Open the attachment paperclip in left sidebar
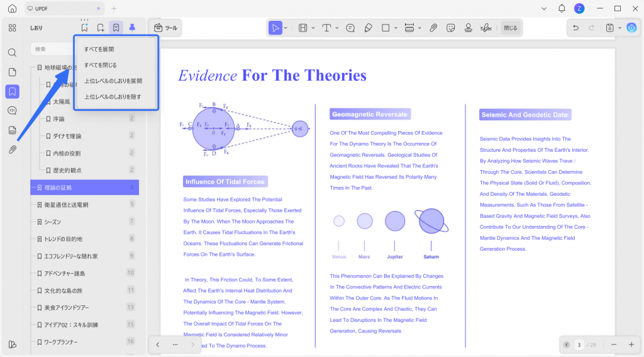 (x=13, y=150)
